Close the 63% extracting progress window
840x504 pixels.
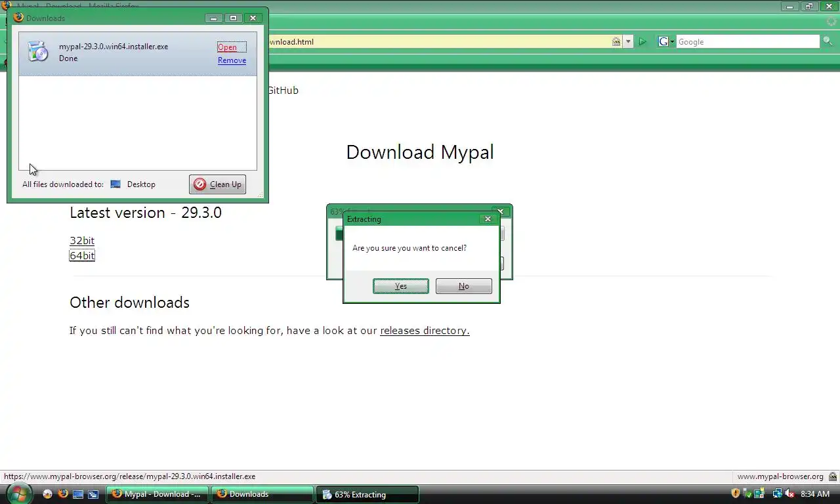click(501, 211)
